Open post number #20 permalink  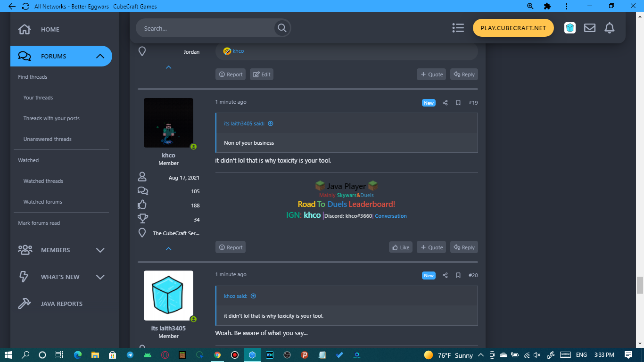click(x=473, y=275)
